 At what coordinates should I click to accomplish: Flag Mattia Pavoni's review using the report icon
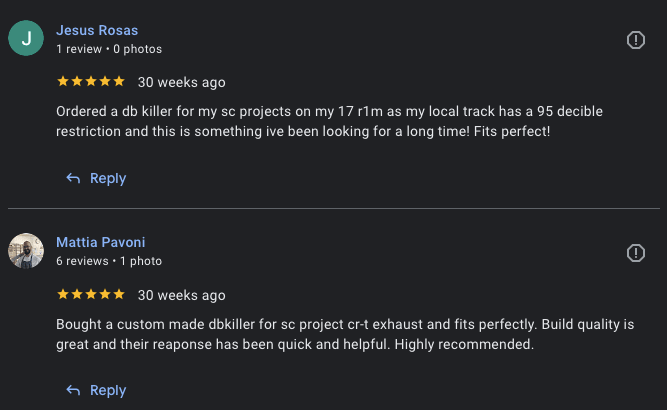click(x=635, y=253)
